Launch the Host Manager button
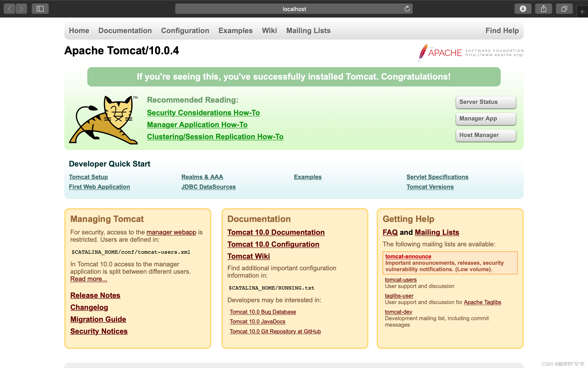Image resolution: width=588 pixels, height=368 pixels. (486, 135)
